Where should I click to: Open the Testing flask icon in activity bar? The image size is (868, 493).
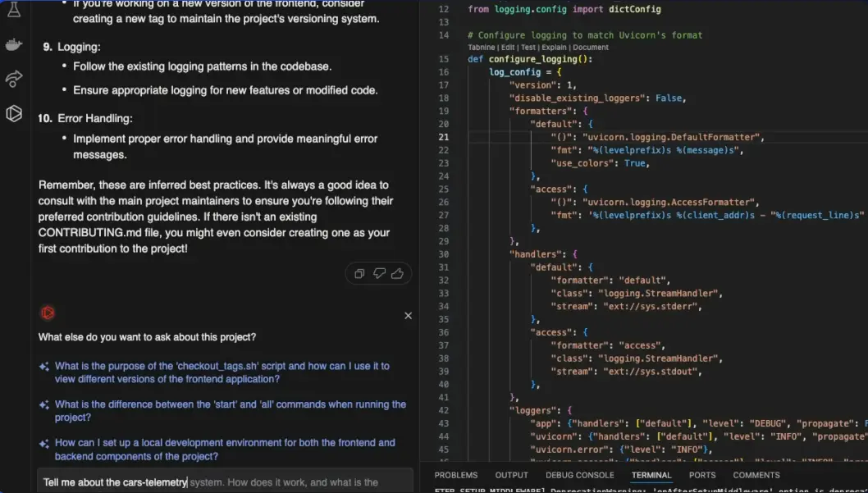point(14,9)
